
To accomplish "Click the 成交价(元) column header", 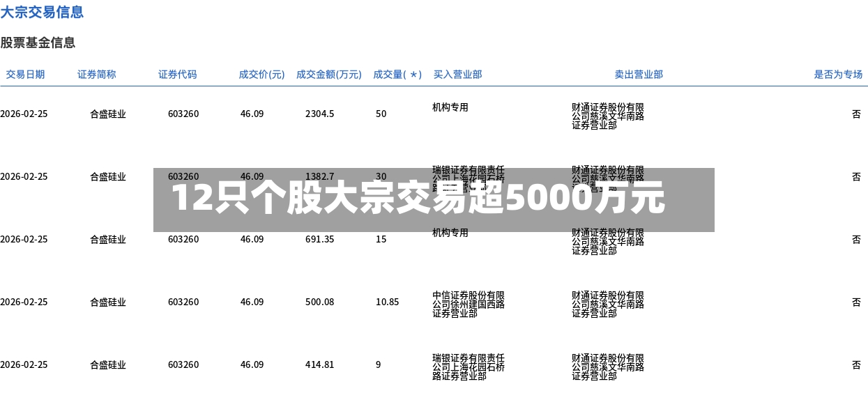I will [x=262, y=74].
